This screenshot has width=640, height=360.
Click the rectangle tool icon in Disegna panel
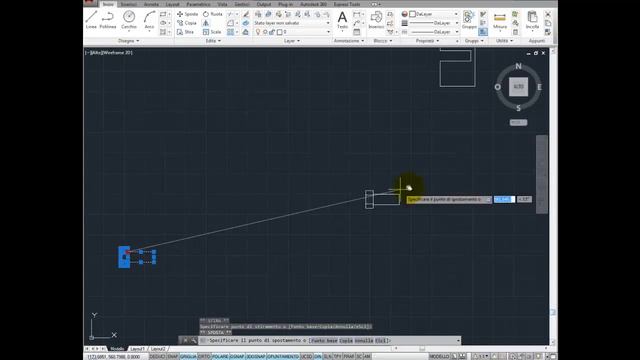163,14
